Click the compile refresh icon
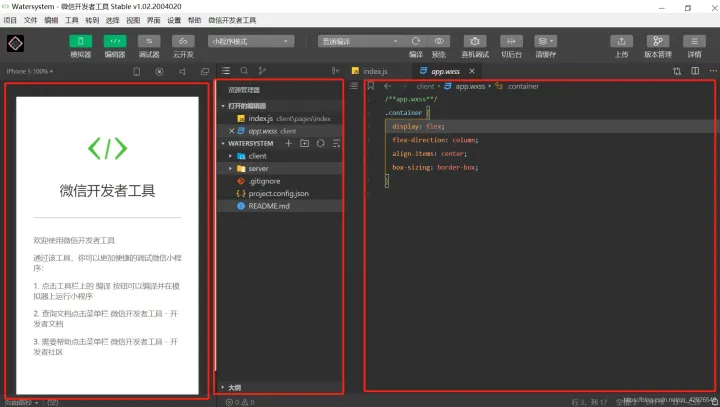This screenshot has width=720, height=407. click(x=416, y=41)
